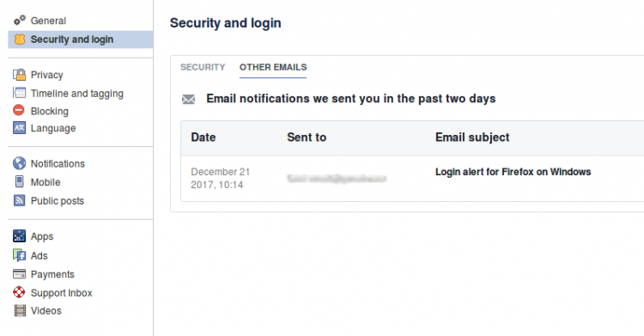Open the Mobile settings page

point(46,182)
